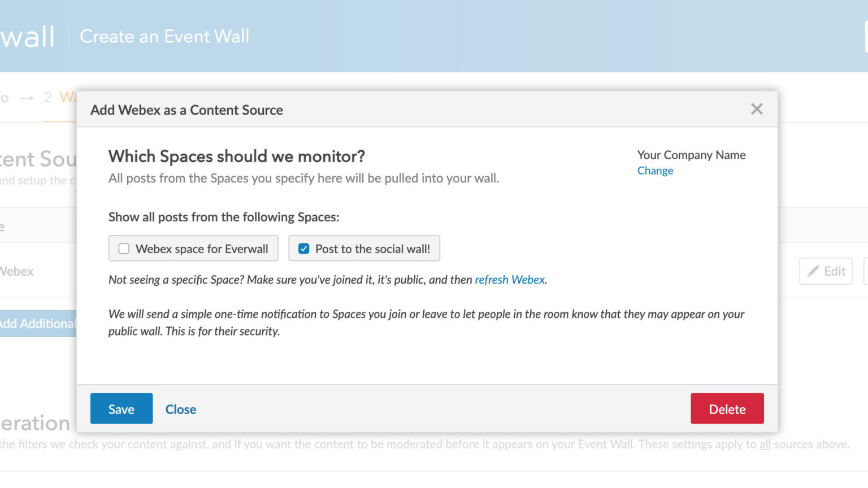Delete the Webex content source
The height and width of the screenshot is (488, 868).
tap(727, 408)
